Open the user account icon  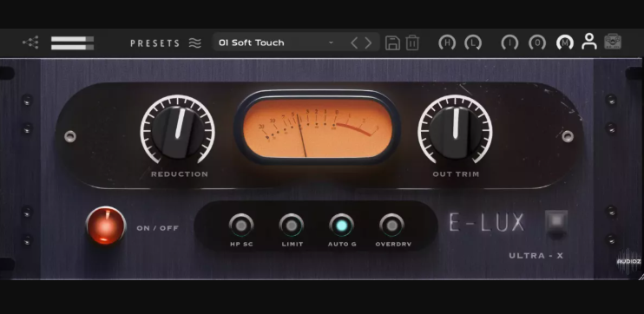pos(589,42)
